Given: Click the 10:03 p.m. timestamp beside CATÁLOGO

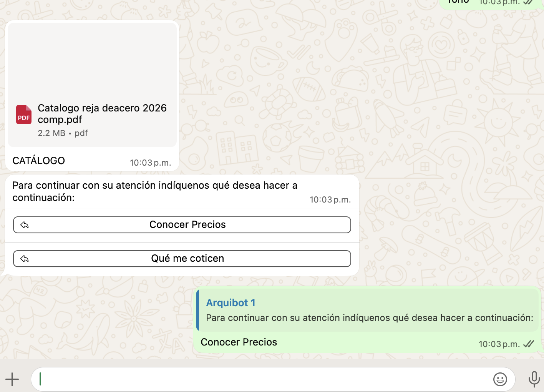Looking at the screenshot, I should click(150, 163).
